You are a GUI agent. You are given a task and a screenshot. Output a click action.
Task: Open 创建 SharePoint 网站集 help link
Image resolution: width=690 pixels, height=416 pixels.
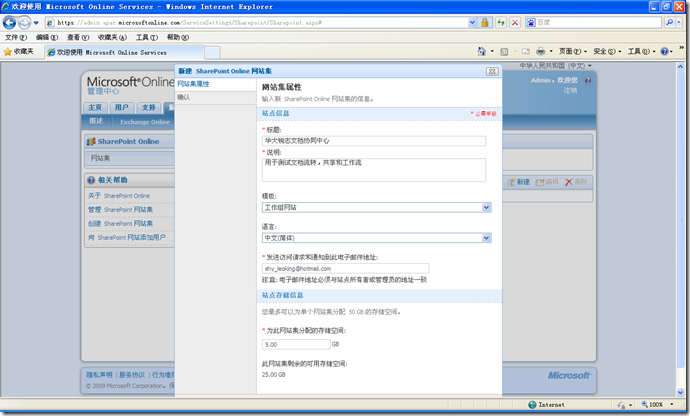[x=120, y=224]
